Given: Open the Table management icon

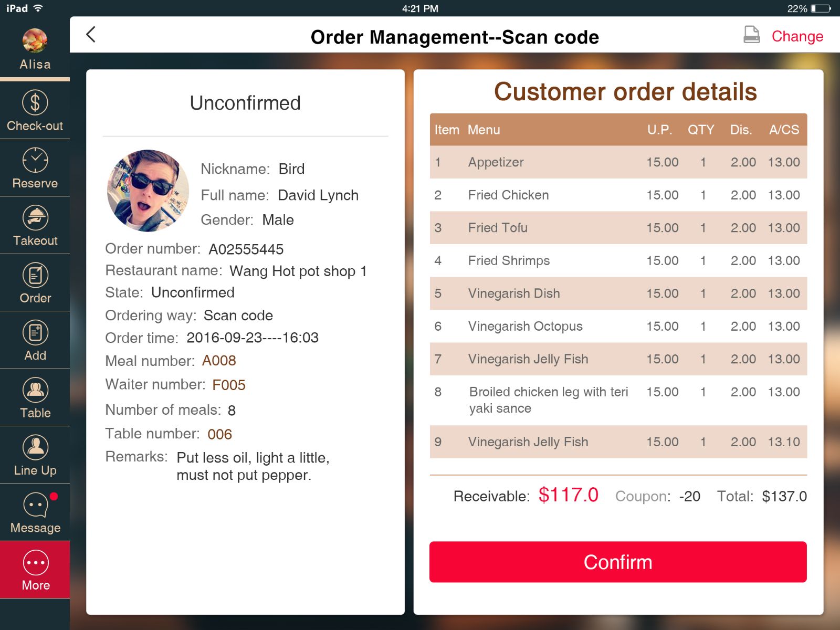Looking at the screenshot, I should (35, 390).
